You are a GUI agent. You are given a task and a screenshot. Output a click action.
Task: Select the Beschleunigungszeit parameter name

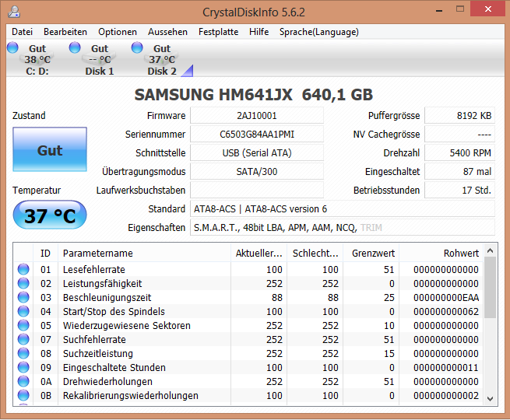coord(107,298)
